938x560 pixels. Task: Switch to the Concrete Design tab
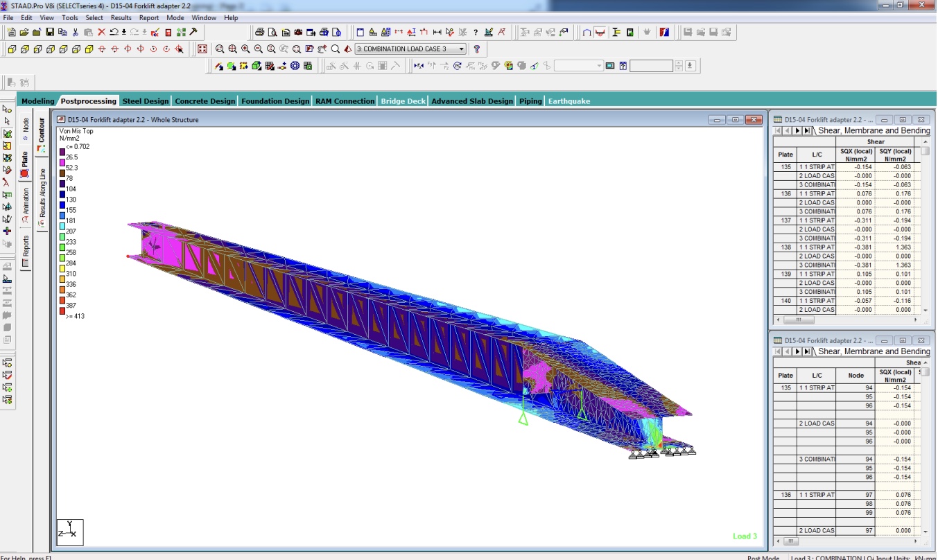point(205,101)
